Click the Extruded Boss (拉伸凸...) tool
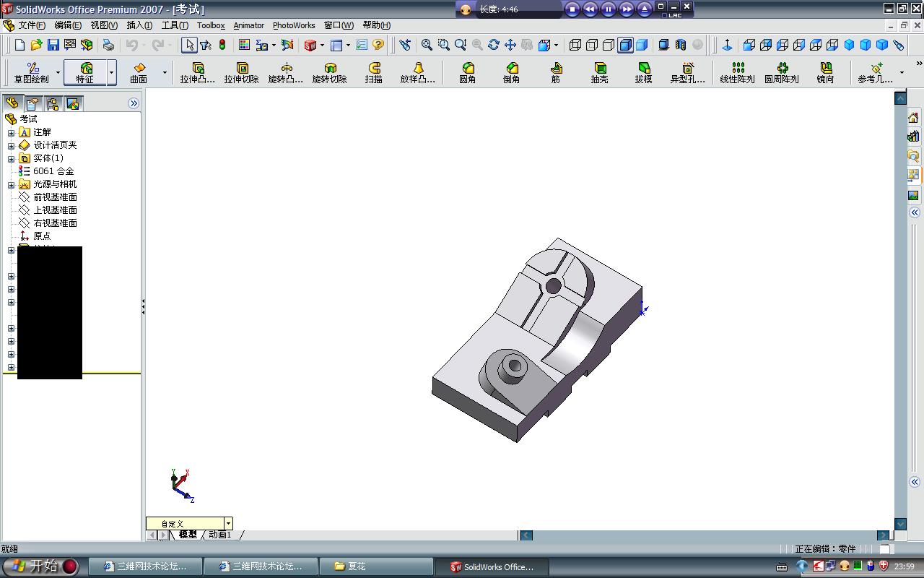 (x=198, y=72)
